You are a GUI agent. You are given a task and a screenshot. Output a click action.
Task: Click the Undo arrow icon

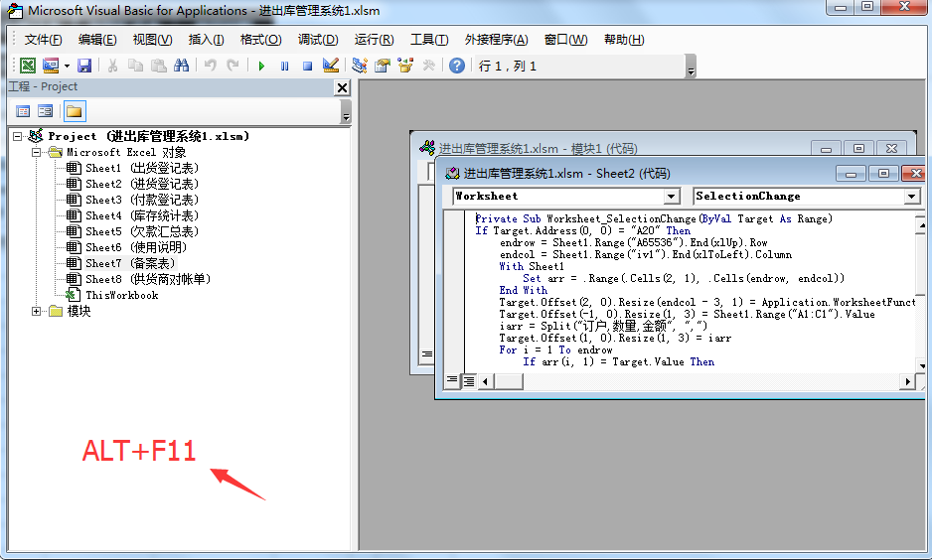coord(210,66)
